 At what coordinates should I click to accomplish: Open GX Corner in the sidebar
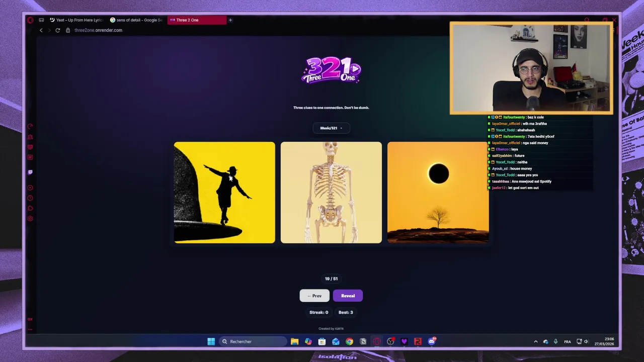pos(30,147)
